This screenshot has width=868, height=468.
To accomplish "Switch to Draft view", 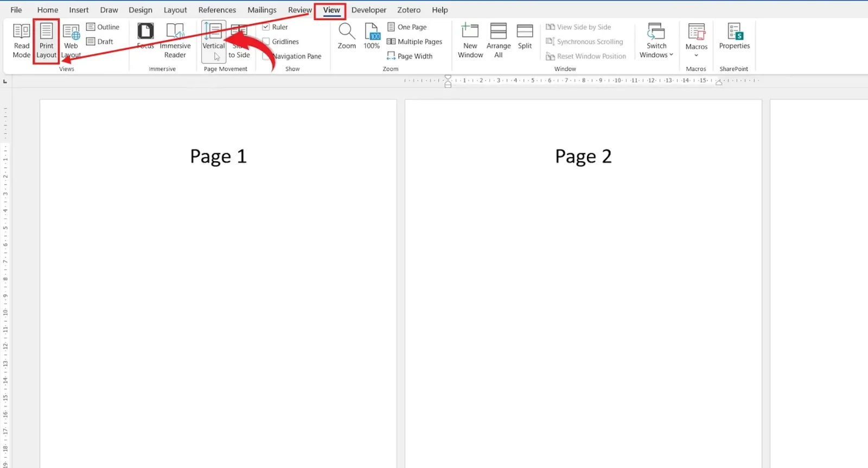I will (100, 42).
